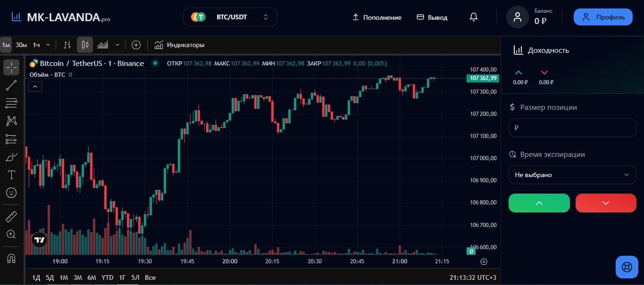The image size is (644, 285).
Task: Toggle the magnet snapping mode
Action: [11, 258]
